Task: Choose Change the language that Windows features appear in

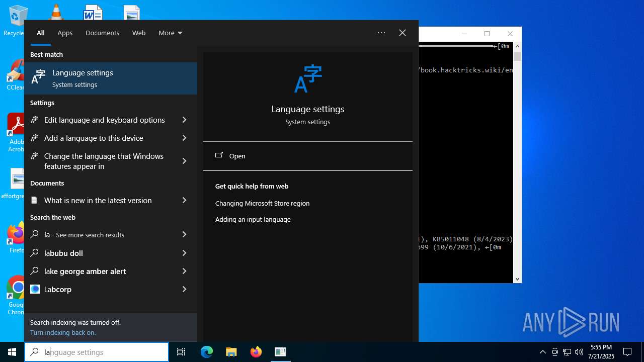Action: pos(104,161)
